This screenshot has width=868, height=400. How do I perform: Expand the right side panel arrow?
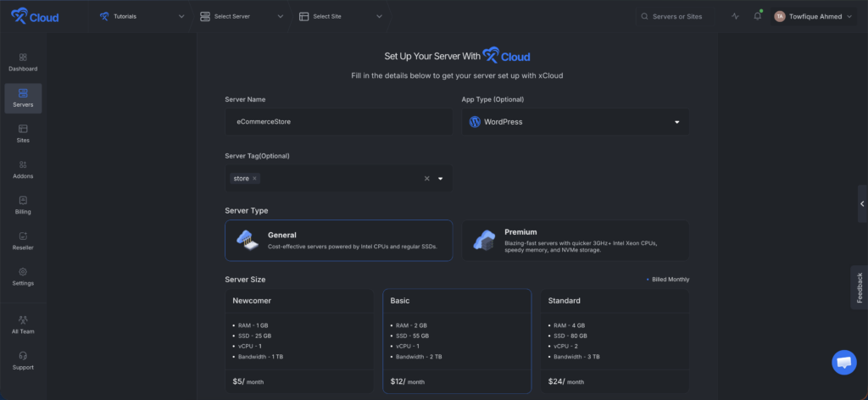click(862, 203)
